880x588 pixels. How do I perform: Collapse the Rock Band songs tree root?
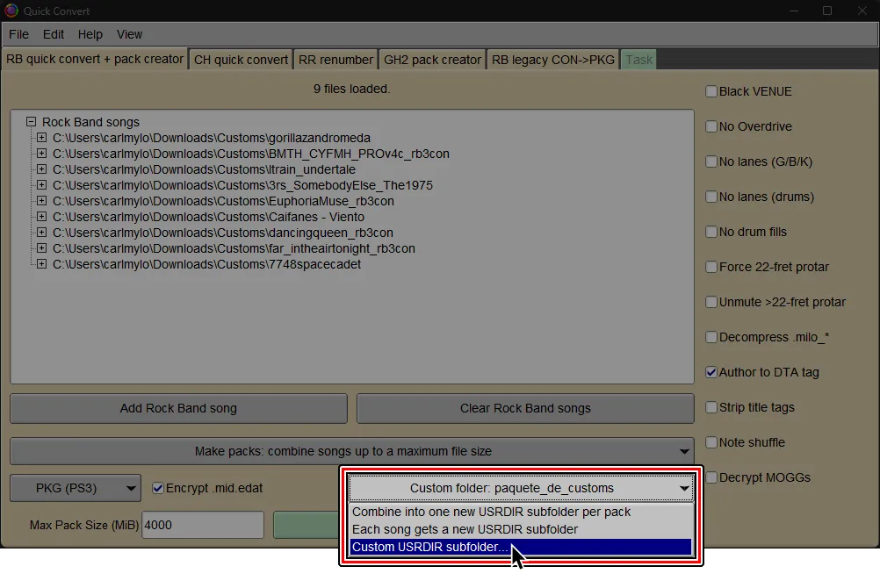(x=31, y=122)
